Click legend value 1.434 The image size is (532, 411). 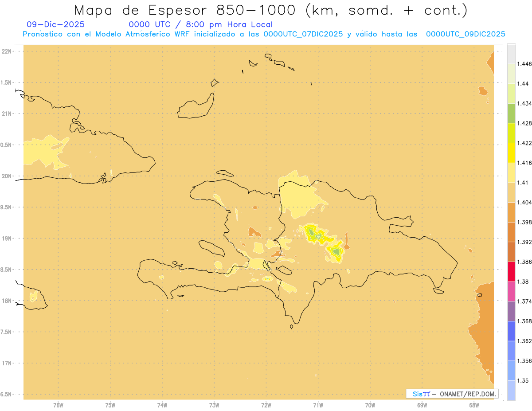click(x=524, y=103)
